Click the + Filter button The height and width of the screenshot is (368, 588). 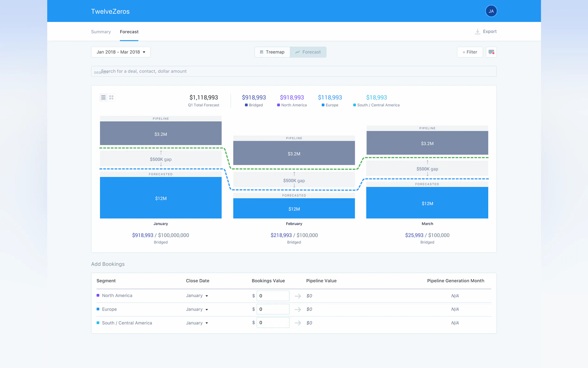[470, 52]
